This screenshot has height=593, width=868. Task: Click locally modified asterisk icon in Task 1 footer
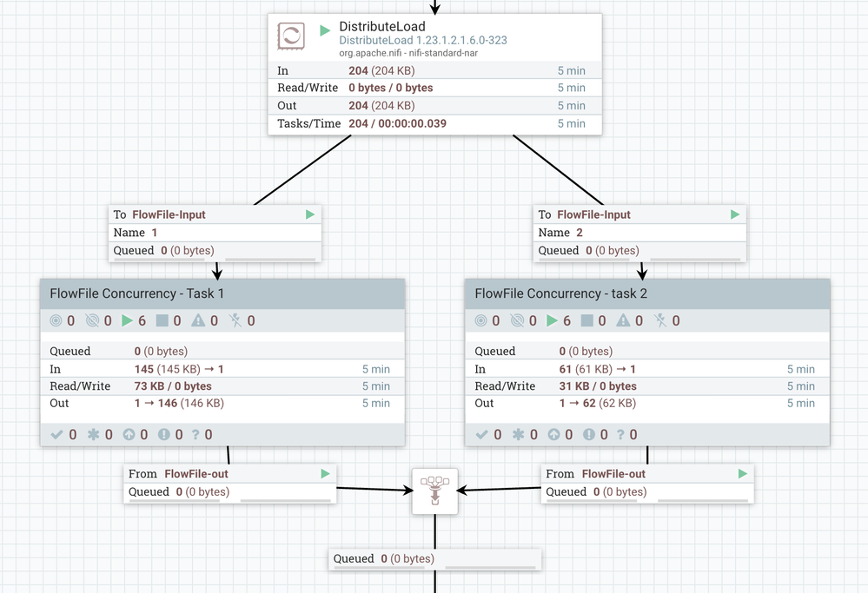tap(94, 435)
